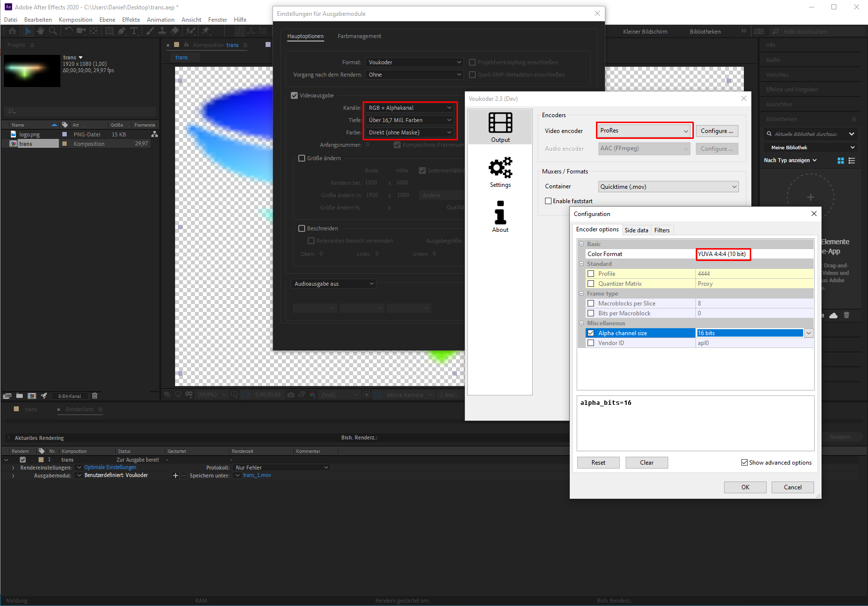
Task: Open the Voukoder About page
Action: (x=500, y=216)
